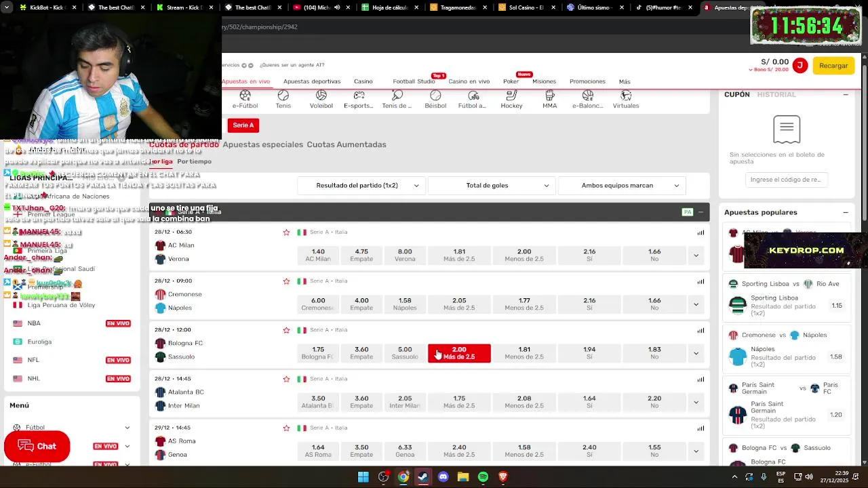Open Google Chrome from taskbar

[x=403, y=477]
